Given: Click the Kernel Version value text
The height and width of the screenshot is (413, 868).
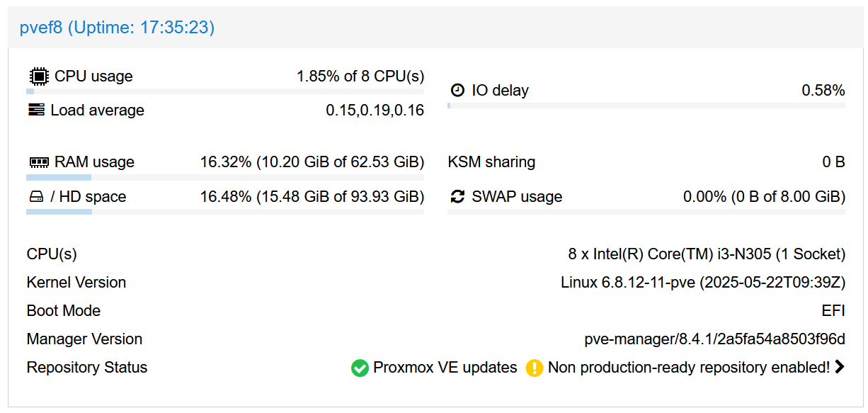Looking at the screenshot, I should [x=702, y=283].
